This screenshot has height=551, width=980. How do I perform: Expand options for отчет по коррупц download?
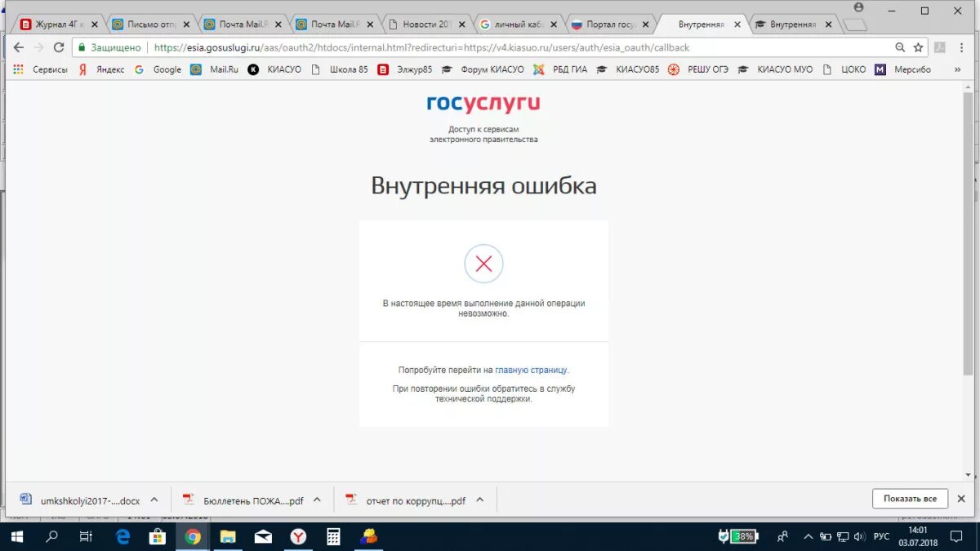click(x=480, y=500)
